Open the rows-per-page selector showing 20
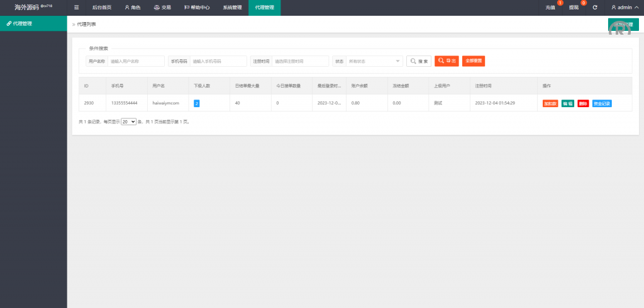 coord(128,121)
